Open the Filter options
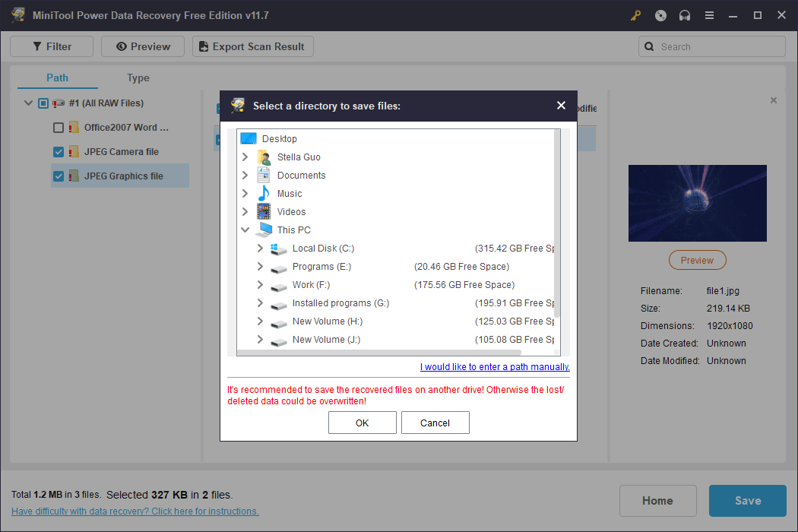Viewport: 798px width, 532px height. pyautogui.click(x=52, y=46)
